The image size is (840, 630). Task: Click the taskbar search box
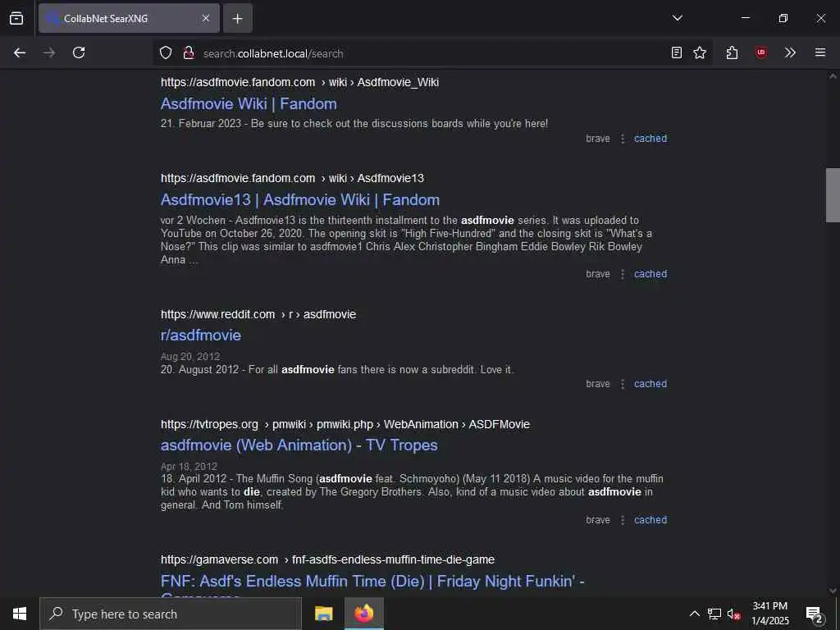171,614
